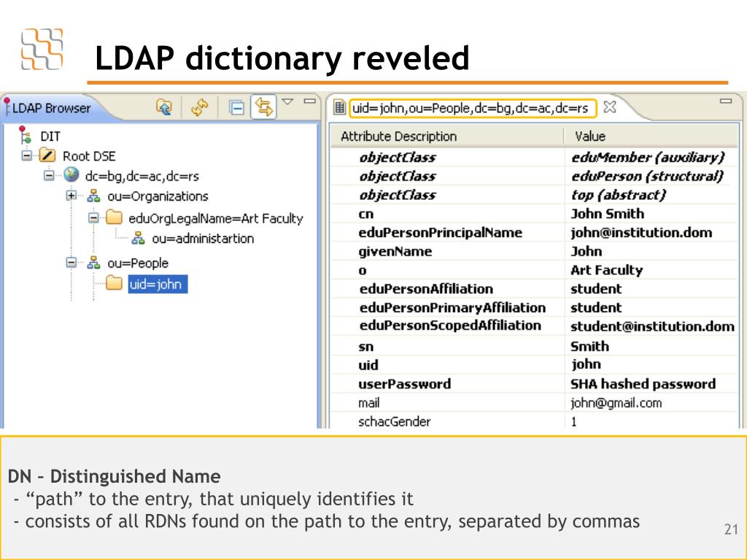
Task: Select the highlighted uid=john entry
Action: (158, 284)
